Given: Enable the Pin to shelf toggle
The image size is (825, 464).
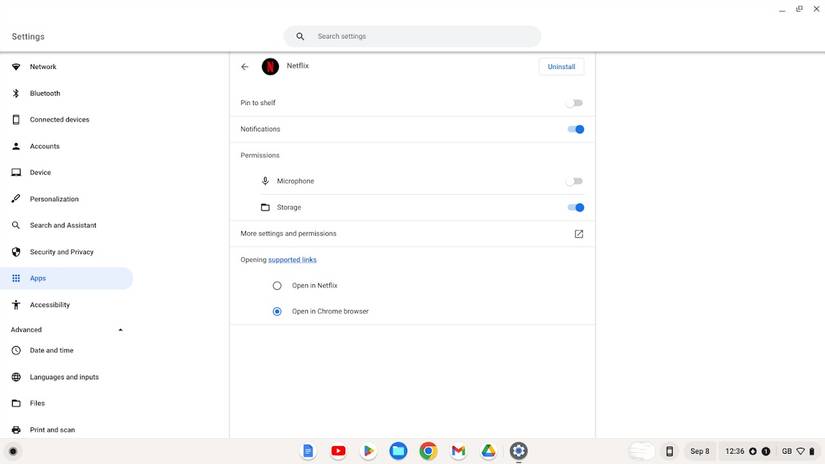Looking at the screenshot, I should coord(574,103).
